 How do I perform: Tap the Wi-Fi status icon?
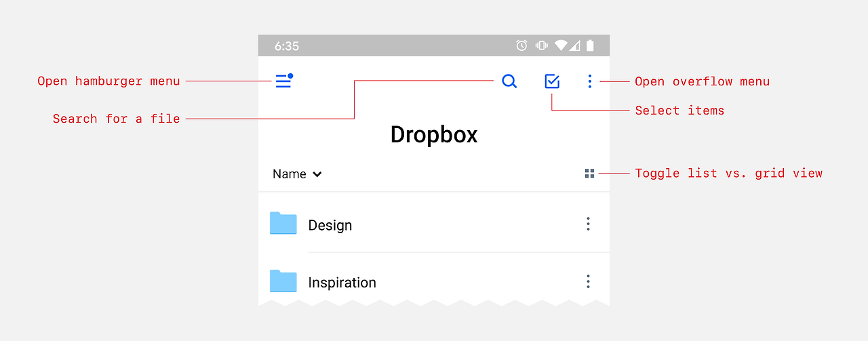coord(560,45)
